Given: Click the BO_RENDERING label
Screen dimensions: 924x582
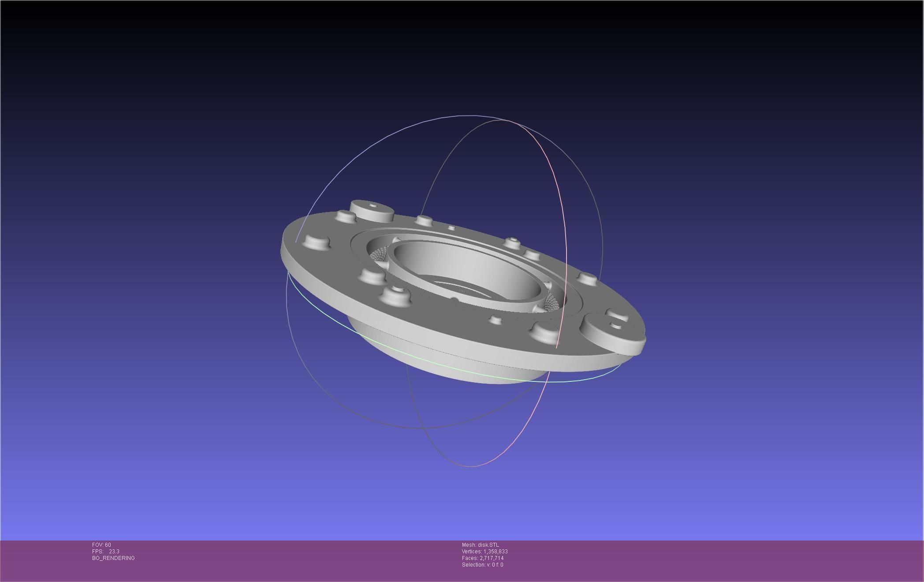Looking at the screenshot, I should [113, 558].
